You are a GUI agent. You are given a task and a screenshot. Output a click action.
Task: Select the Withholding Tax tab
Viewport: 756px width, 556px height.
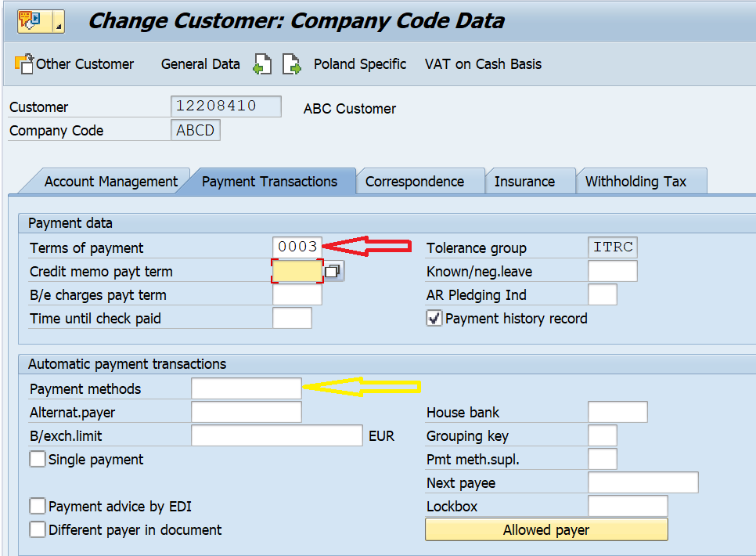[x=636, y=182]
